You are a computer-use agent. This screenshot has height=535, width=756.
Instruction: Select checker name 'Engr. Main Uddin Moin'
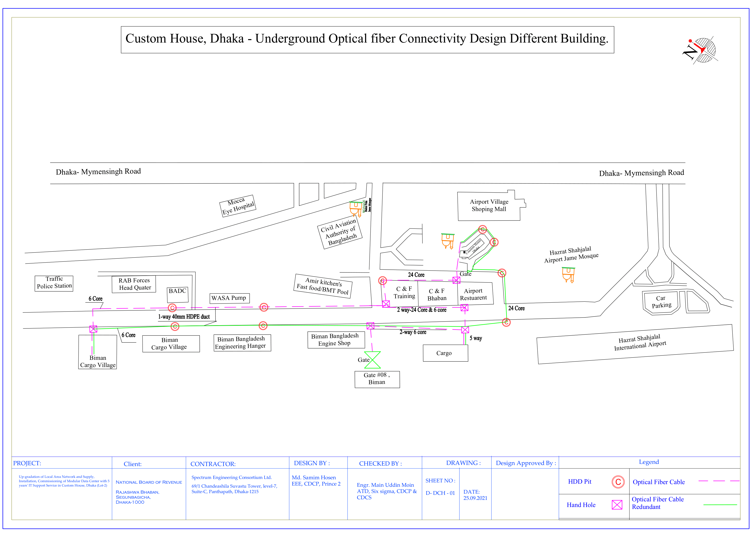[x=385, y=485]
